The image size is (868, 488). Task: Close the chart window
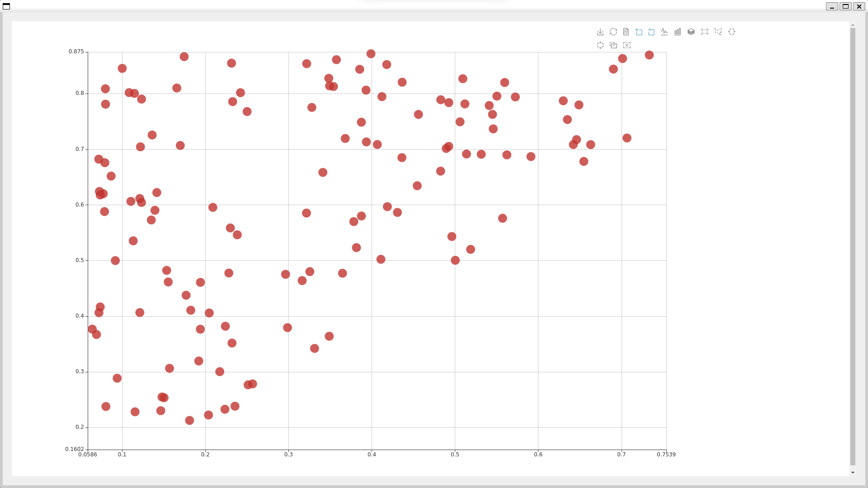click(x=859, y=6)
